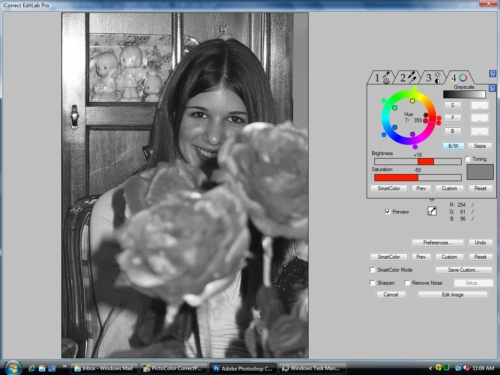This screenshot has width=500, height=375.
Task: Click Prev directly beneath the Saturation slider
Action: 421,189
